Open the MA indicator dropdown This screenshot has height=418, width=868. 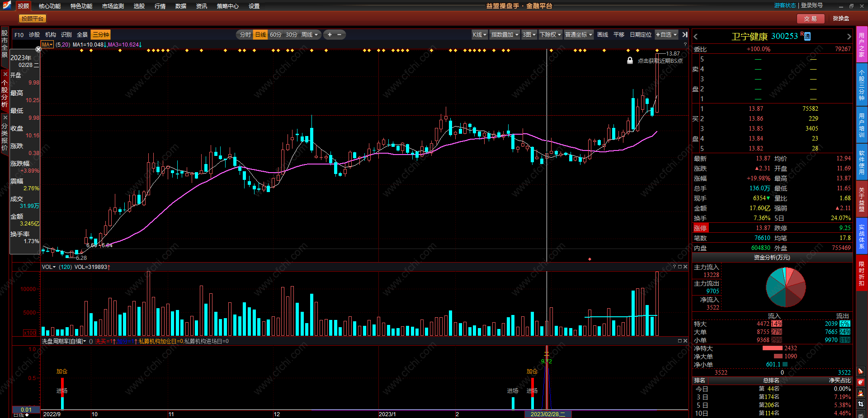(47, 45)
